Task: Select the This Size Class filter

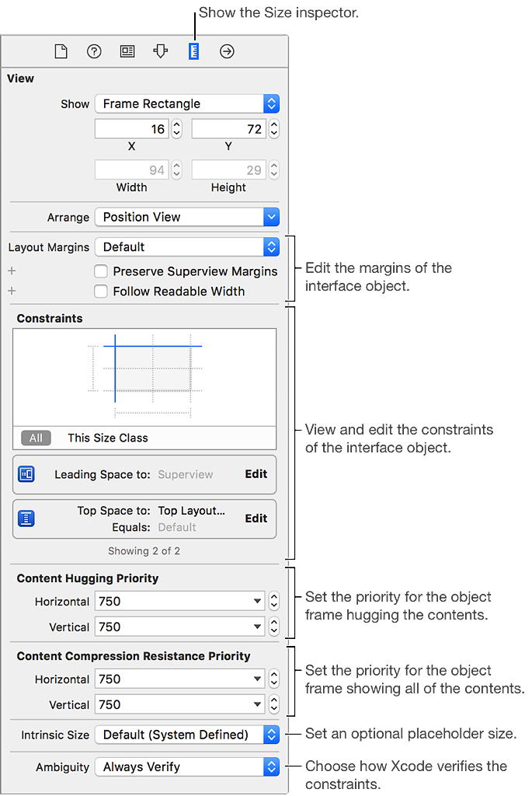Action: coord(108,438)
